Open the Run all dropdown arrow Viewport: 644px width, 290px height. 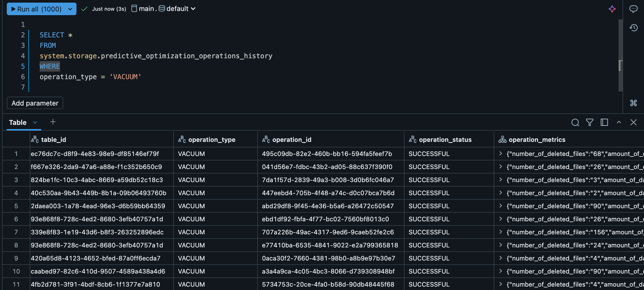[x=70, y=9]
